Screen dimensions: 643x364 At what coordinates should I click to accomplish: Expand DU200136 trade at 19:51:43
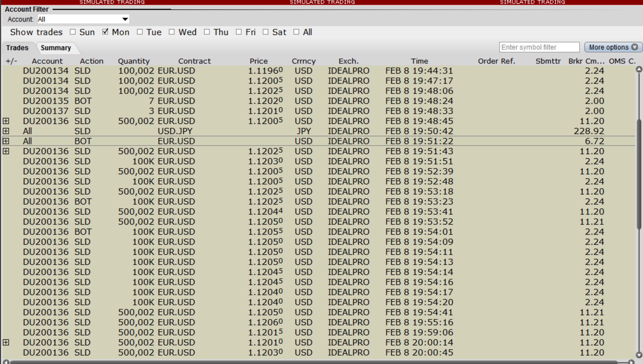pos(6,151)
